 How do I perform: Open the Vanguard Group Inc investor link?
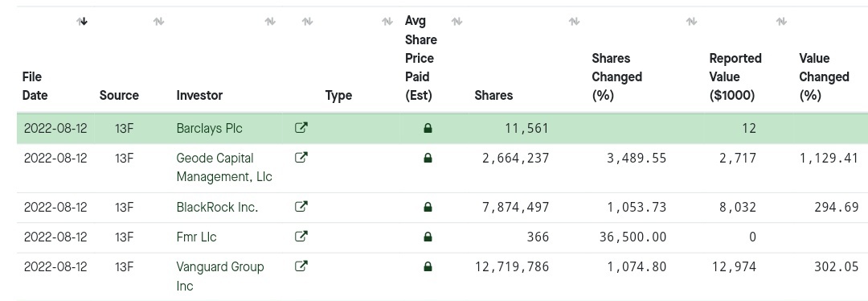pyautogui.click(x=220, y=276)
